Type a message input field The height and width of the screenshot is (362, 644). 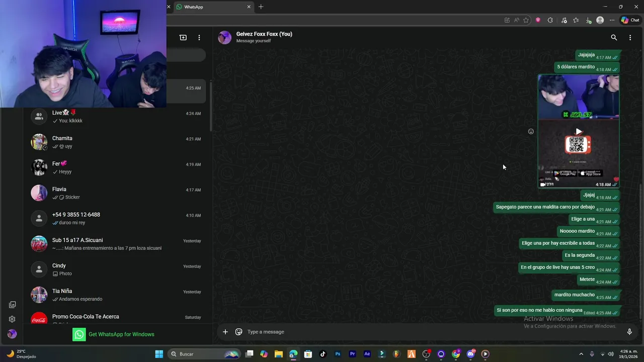point(433,332)
